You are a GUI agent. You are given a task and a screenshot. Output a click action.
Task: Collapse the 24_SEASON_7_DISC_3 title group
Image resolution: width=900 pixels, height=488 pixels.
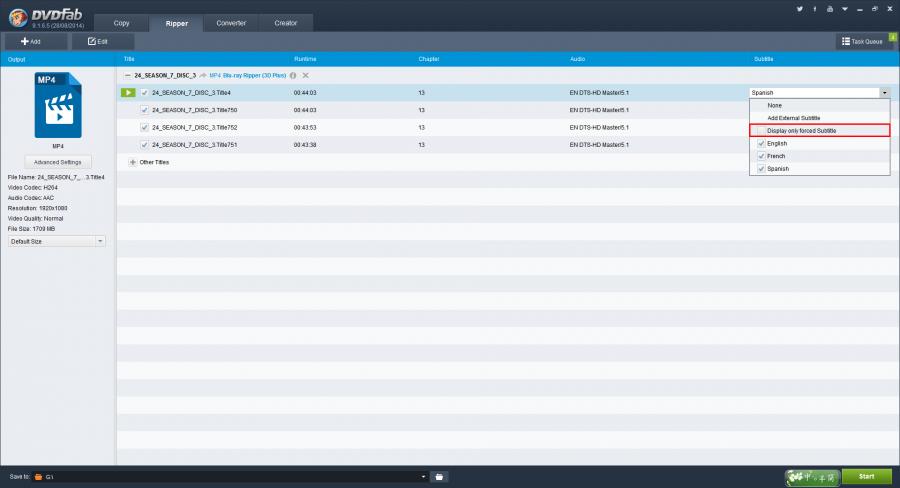(127, 75)
